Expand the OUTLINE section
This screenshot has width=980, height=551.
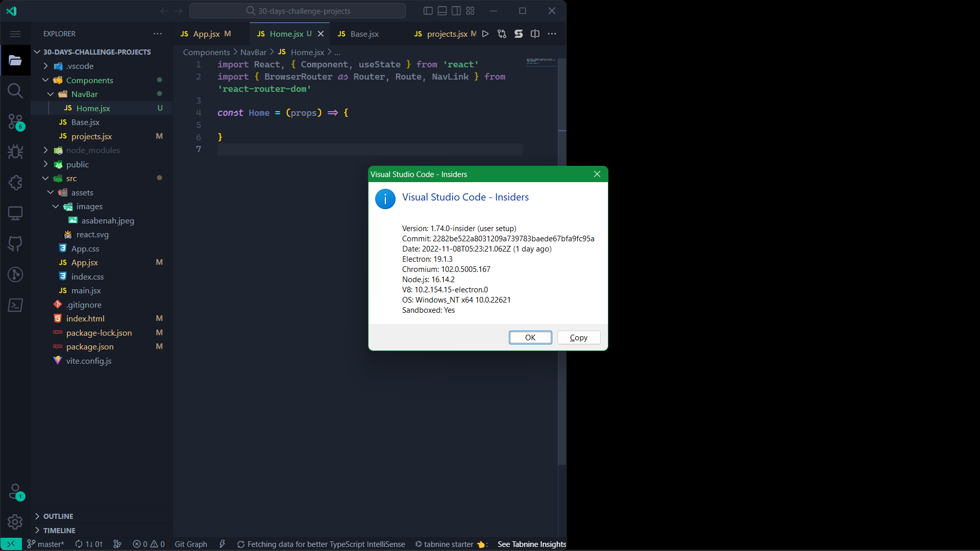59,516
